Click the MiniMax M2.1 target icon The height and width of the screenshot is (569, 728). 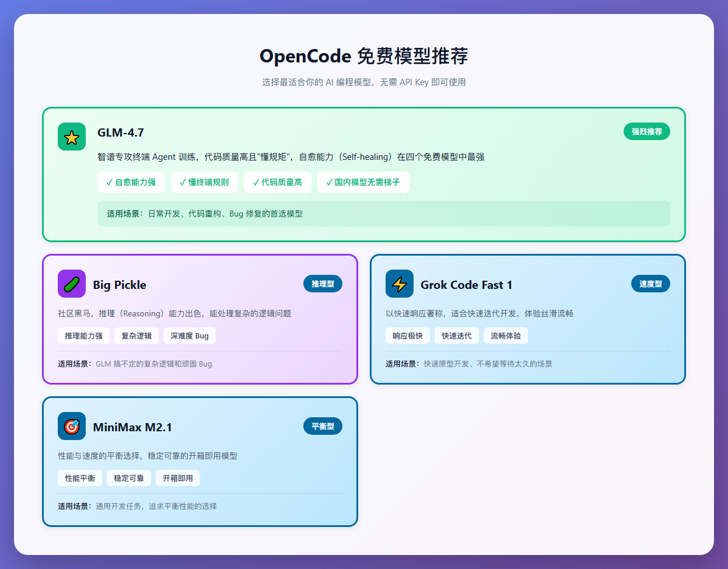coord(72,426)
